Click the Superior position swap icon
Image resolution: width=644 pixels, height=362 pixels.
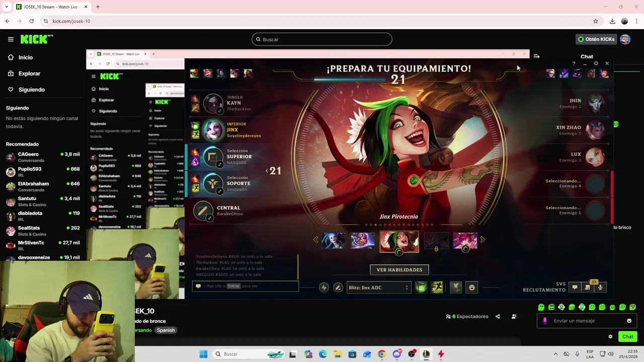219,164
